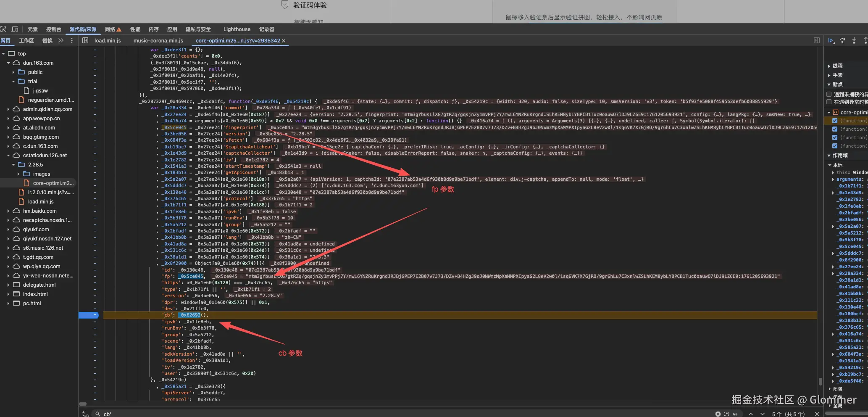Resume script execution
868x417 pixels.
tap(831, 40)
